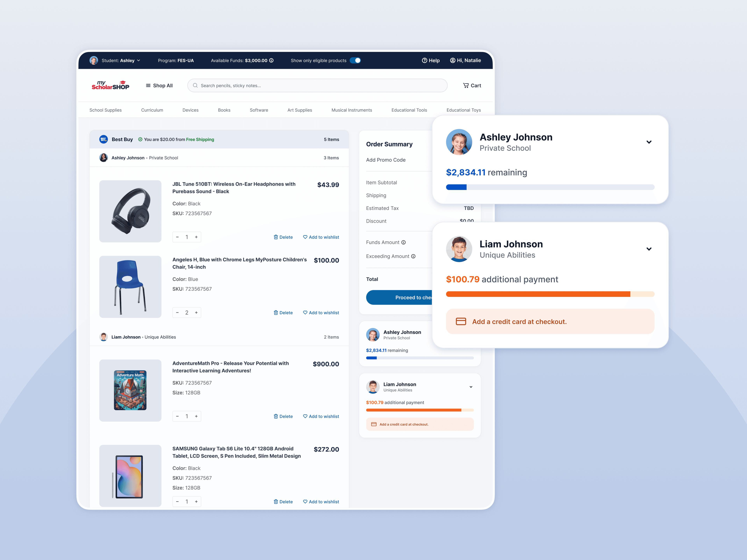Click the student avatar in the top bar
This screenshot has height=560, width=747.
(94, 60)
